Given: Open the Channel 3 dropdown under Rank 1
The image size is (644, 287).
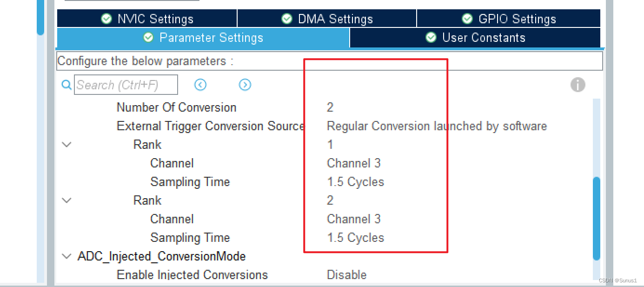Looking at the screenshot, I should pos(354,163).
